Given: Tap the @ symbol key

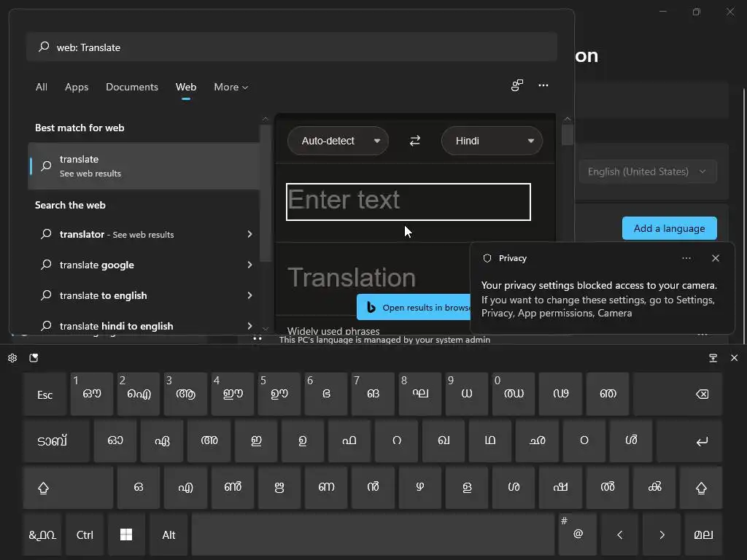Looking at the screenshot, I should pos(578,534).
